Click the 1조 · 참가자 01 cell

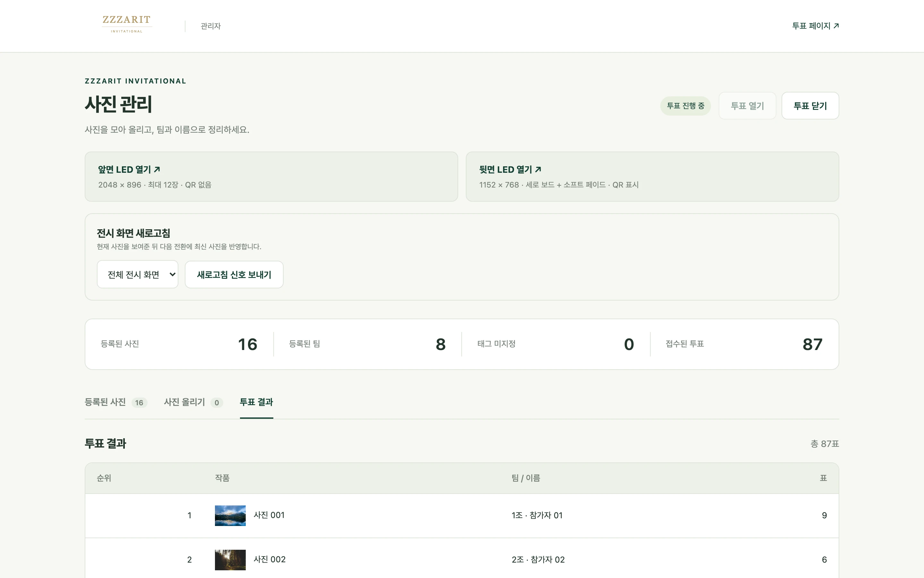click(537, 515)
